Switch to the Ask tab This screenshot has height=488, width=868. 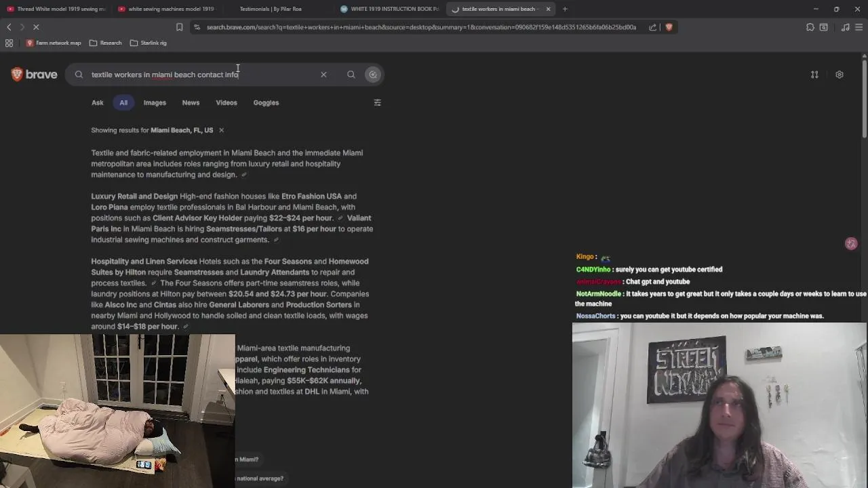tap(98, 102)
